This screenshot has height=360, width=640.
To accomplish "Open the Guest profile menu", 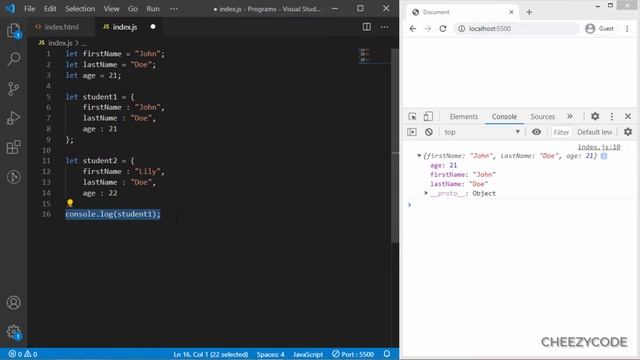I will click(x=599, y=29).
